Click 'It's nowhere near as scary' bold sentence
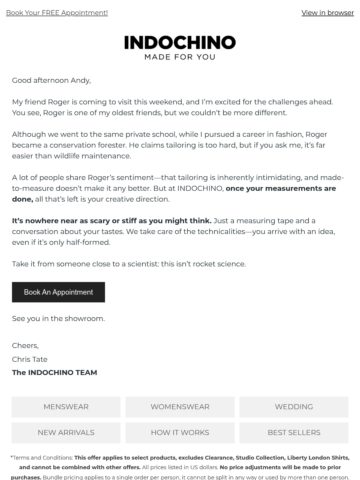Image resolution: width=360 pixels, height=480 pixels. [112, 221]
